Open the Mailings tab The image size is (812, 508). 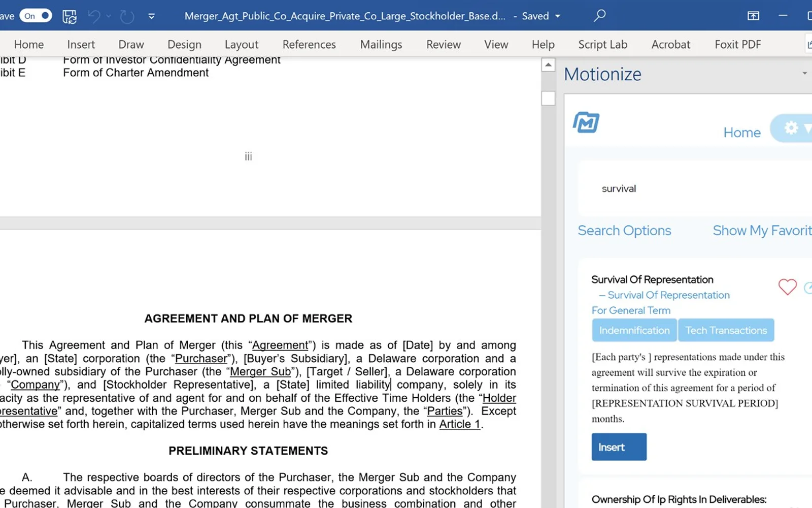[x=381, y=45]
